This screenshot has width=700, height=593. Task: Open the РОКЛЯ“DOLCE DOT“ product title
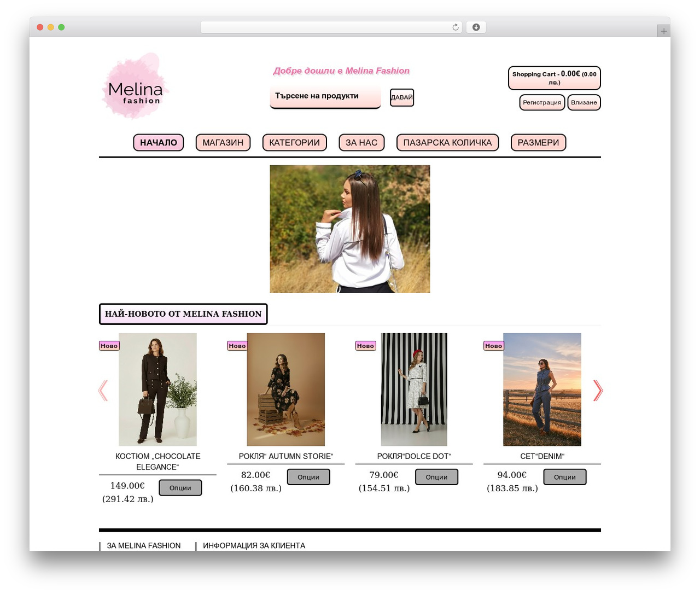(x=414, y=456)
